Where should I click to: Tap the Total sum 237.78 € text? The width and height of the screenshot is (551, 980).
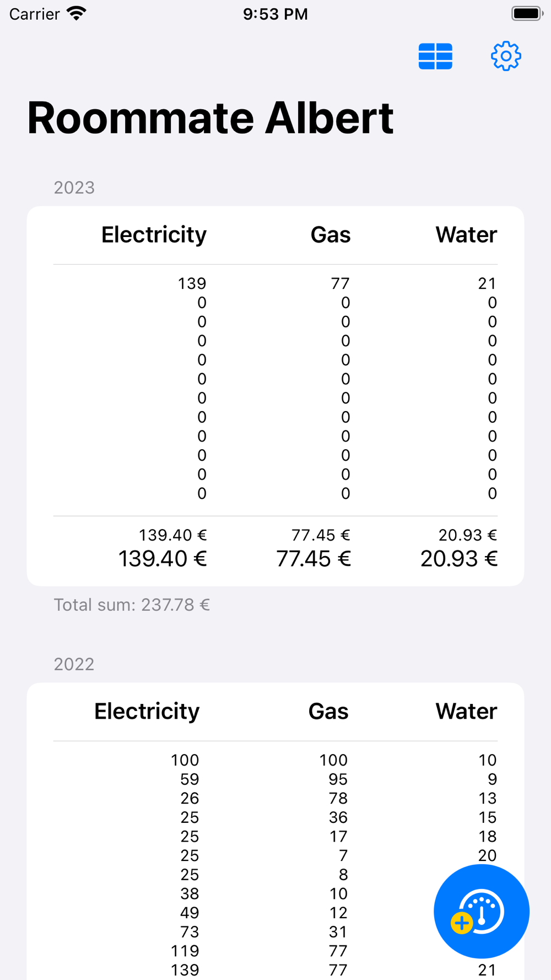(x=132, y=605)
